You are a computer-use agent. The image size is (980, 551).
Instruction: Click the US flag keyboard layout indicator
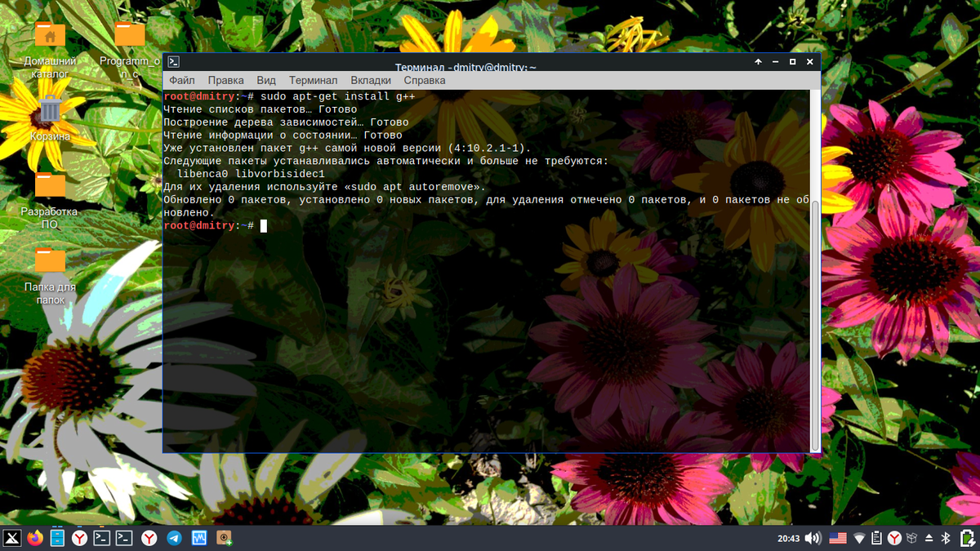pyautogui.click(x=838, y=538)
